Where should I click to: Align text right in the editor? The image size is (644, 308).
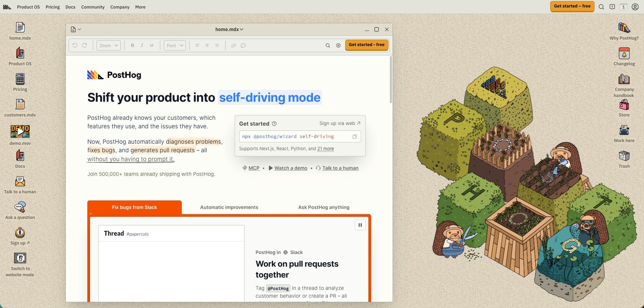point(217,45)
